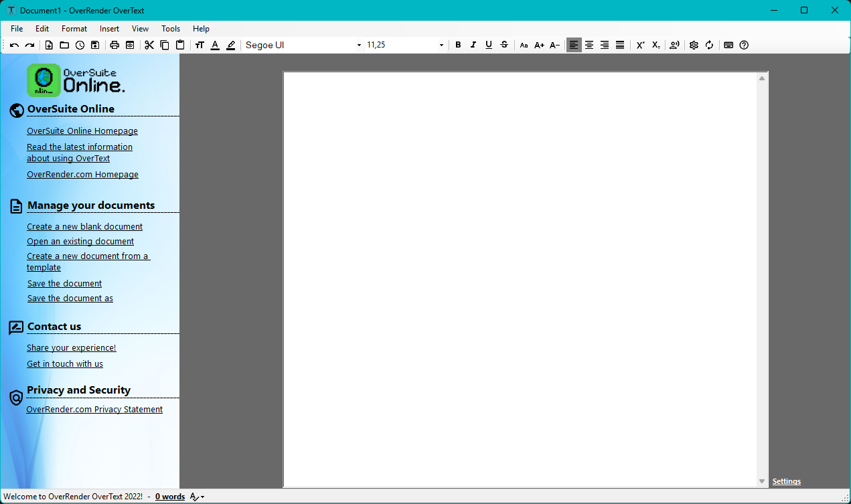Decrease font size with A− icon
Image resolution: width=851 pixels, height=504 pixels.
pyautogui.click(x=555, y=46)
